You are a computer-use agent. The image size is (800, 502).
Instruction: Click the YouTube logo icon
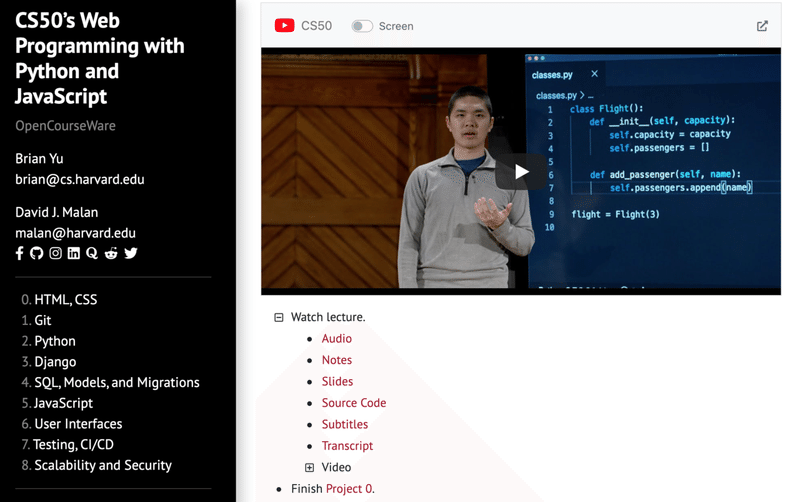pyautogui.click(x=284, y=26)
